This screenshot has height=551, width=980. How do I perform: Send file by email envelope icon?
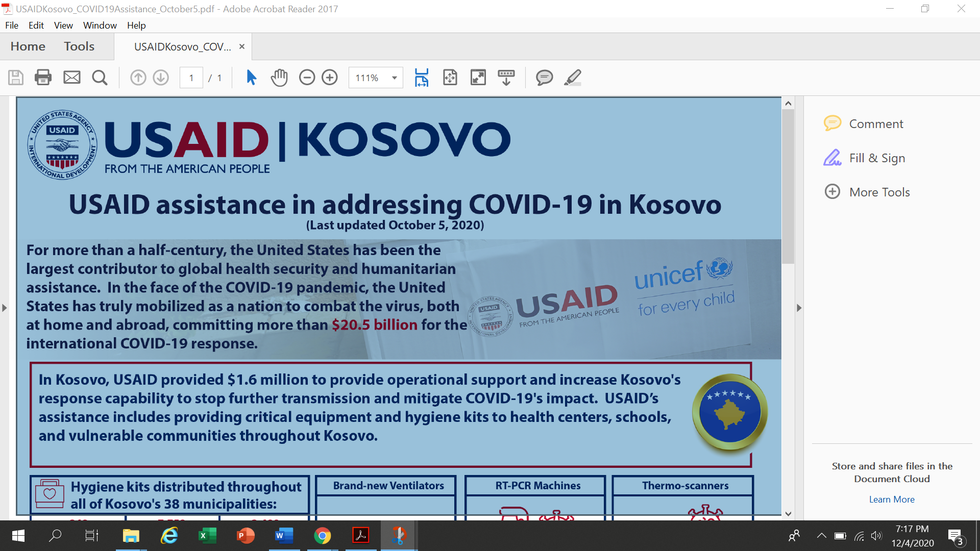[71, 78]
